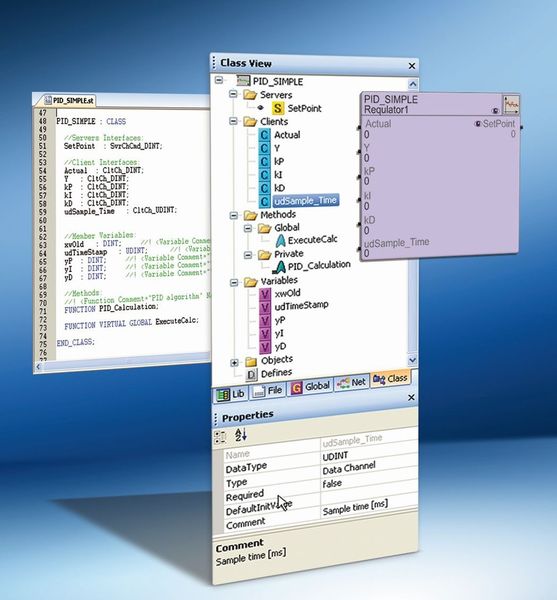Click the C icon beside Y client
The height and width of the screenshot is (600, 557).
click(x=264, y=148)
